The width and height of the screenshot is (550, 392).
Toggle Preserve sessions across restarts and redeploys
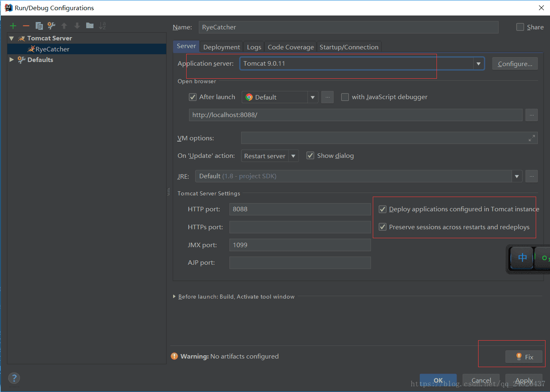point(383,227)
